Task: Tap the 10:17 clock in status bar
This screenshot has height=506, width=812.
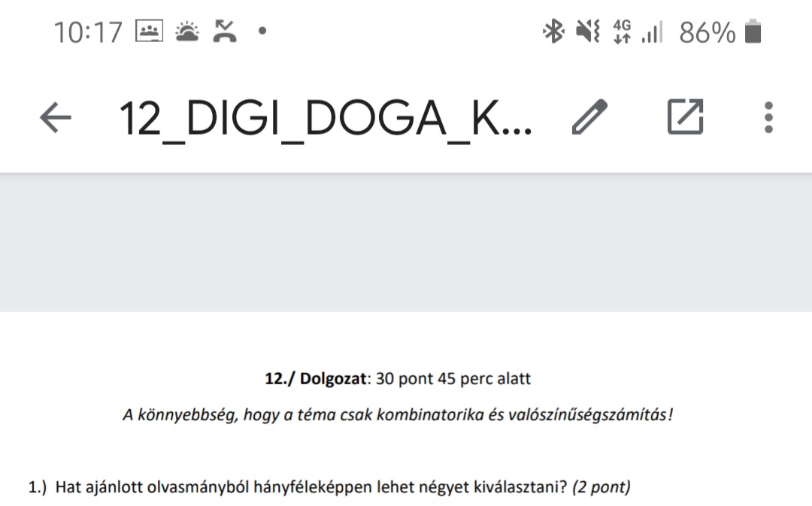Action: pos(88,32)
